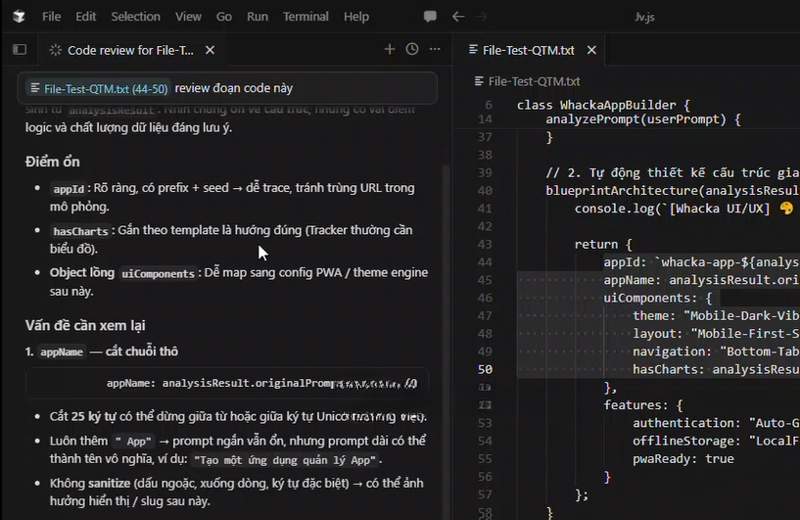This screenshot has height=520, width=800.
Task: Click the authentication: "Auto-G code line
Action: [x=716, y=423]
